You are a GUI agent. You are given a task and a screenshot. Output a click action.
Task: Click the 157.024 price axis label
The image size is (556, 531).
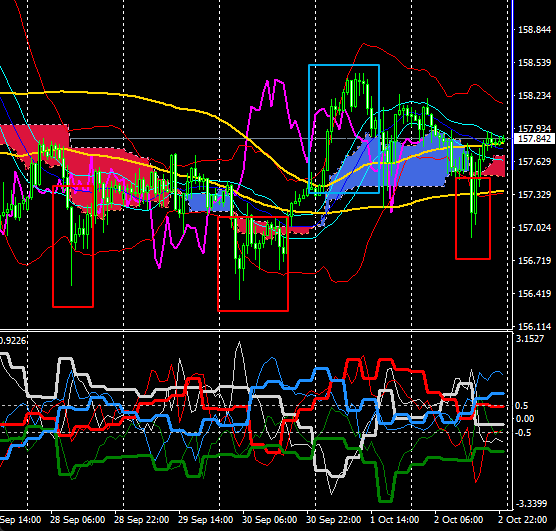[x=534, y=228]
